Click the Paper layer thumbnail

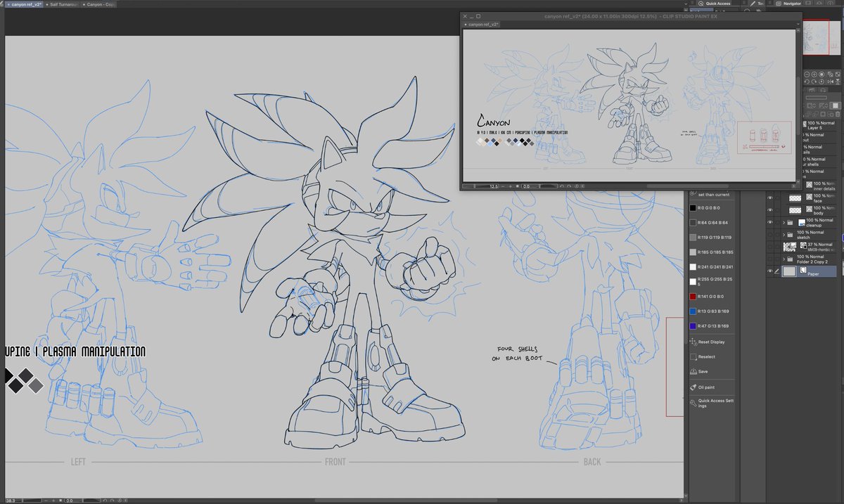click(789, 271)
